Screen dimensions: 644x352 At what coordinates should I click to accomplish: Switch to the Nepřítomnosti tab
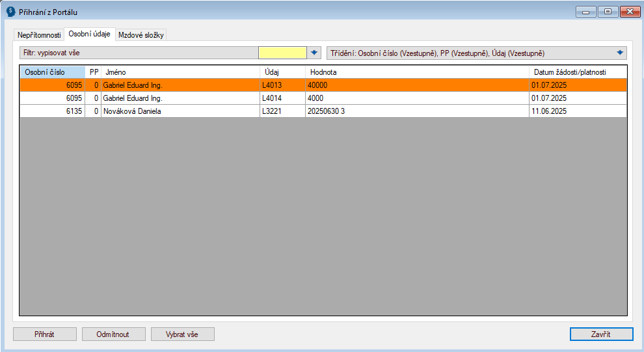click(x=39, y=35)
